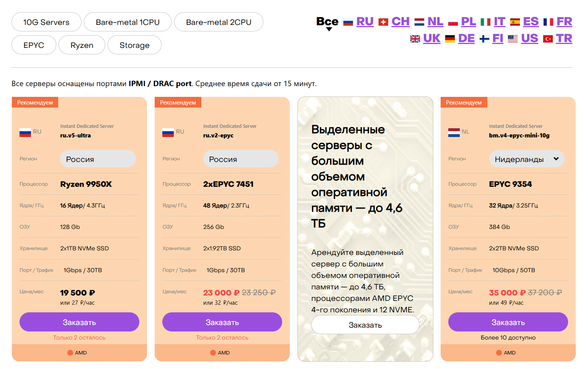Open the FR country link
Image resolution: width=588 pixels, height=369 pixels.
(564, 22)
